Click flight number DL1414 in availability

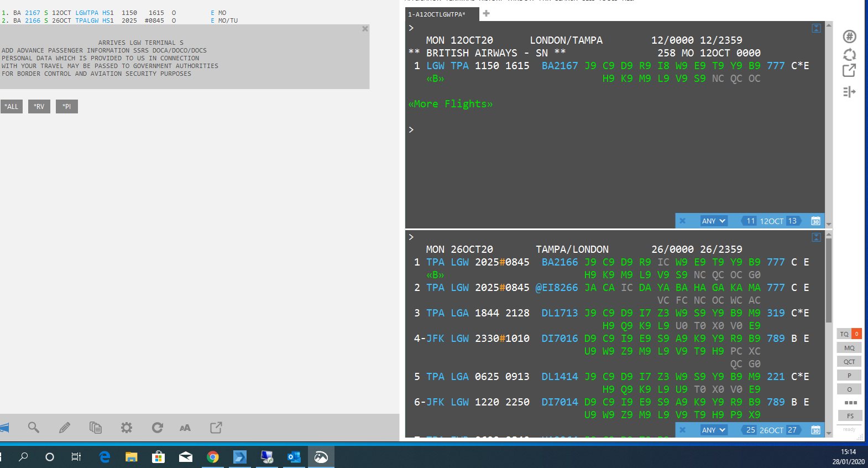560,377
